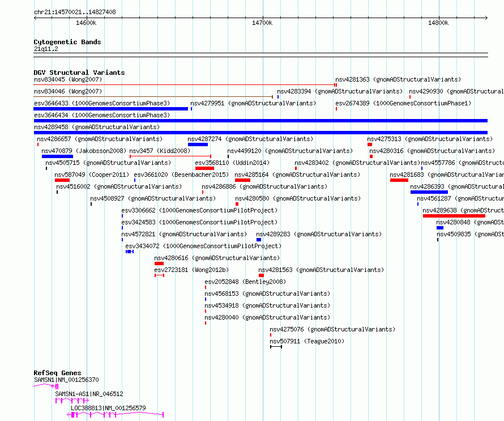Select the LOC388813|NM_001256579 gene label
Viewport: 504px width, 421px height.
(108, 408)
